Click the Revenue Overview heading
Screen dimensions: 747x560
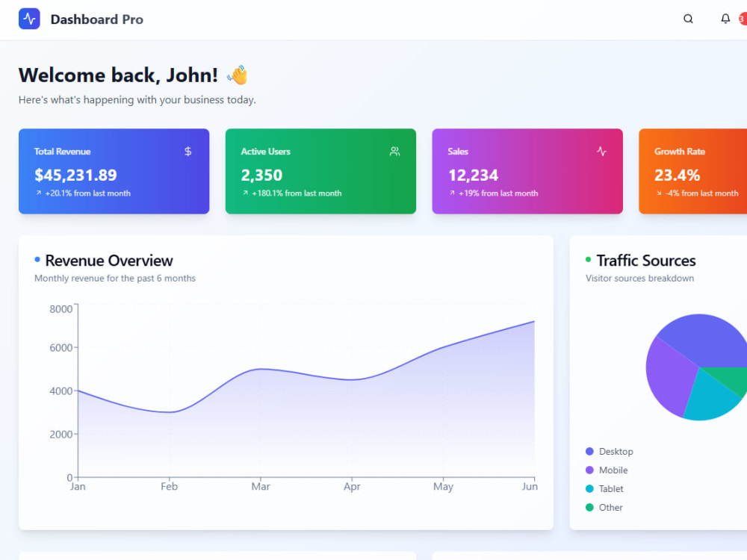coord(108,261)
